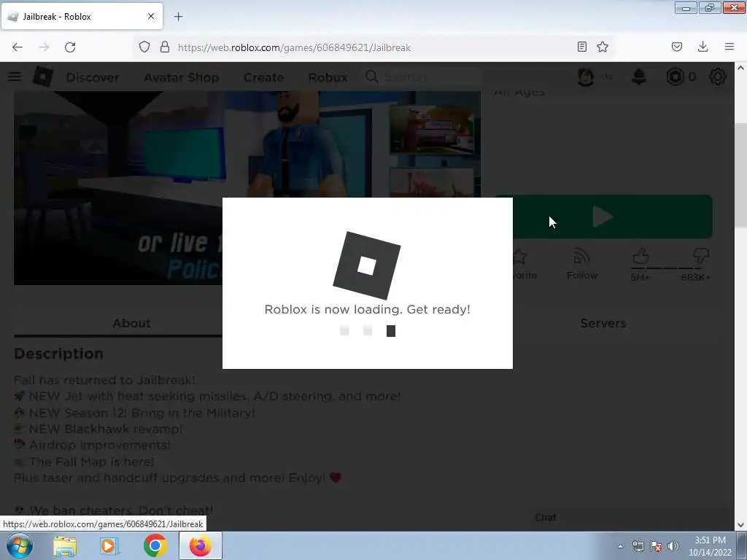
Task: Click the scrollbar up arrow
Action: [740, 68]
